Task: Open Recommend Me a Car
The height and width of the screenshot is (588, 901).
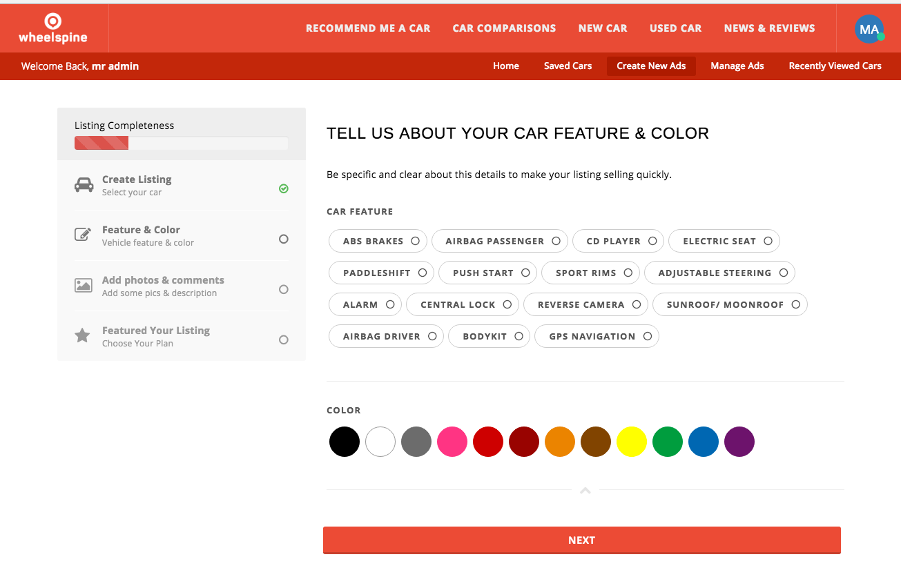Action: [367, 28]
